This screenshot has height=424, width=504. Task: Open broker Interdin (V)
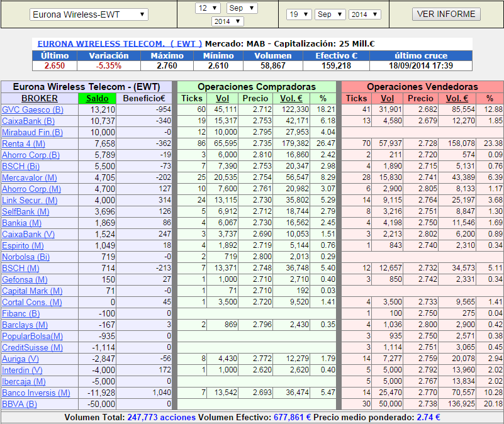click(x=22, y=371)
